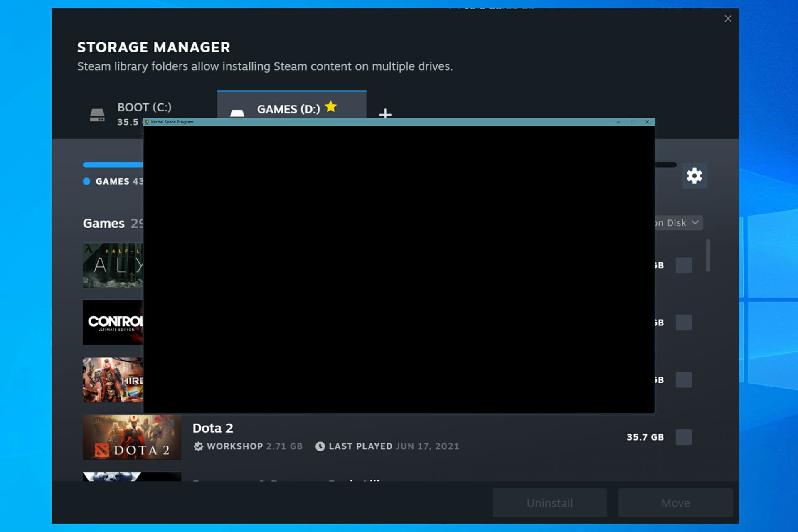798x532 pixels.
Task: Click the Dota 2 workshop gear icon
Action: coord(198,446)
